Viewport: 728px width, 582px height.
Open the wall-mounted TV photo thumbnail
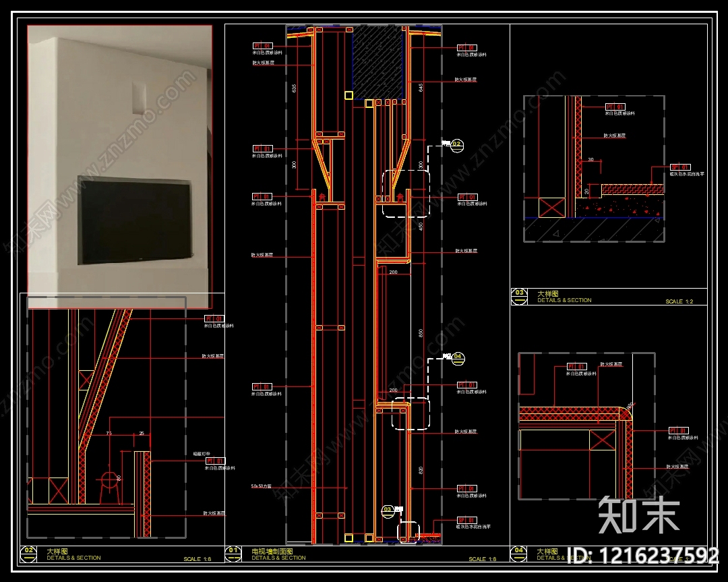pos(120,167)
